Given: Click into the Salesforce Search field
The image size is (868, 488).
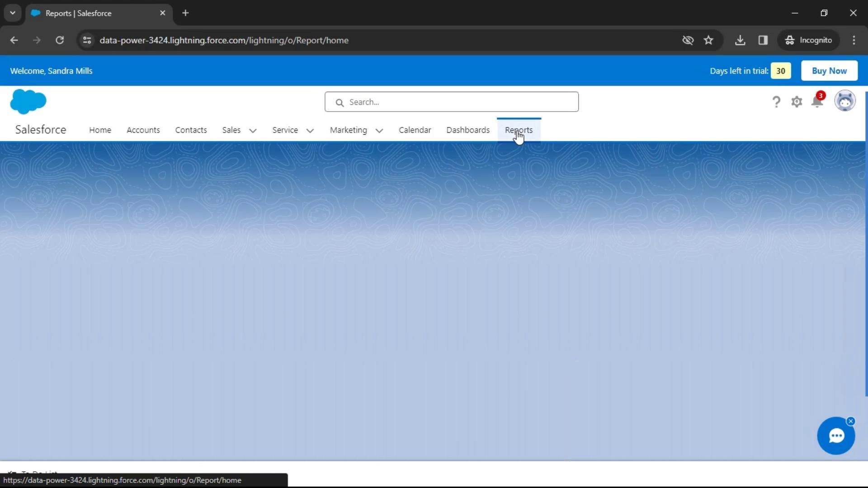Looking at the screenshot, I should coord(457,102).
